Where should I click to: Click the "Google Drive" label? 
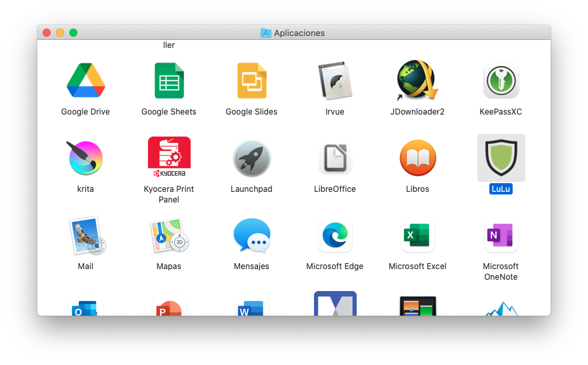click(x=85, y=112)
